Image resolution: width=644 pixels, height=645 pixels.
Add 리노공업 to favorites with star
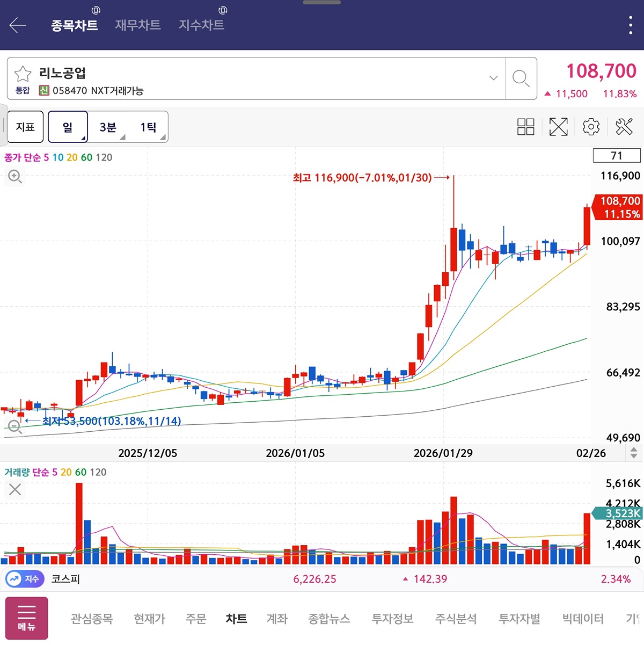23,74
